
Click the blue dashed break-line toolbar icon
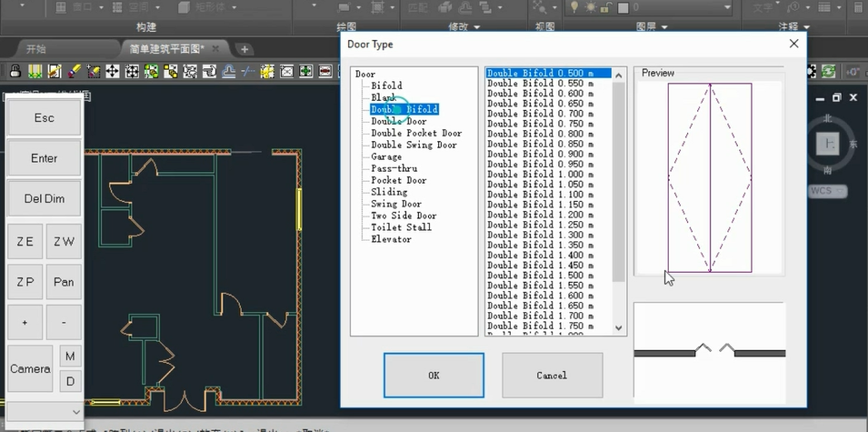(x=248, y=71)
